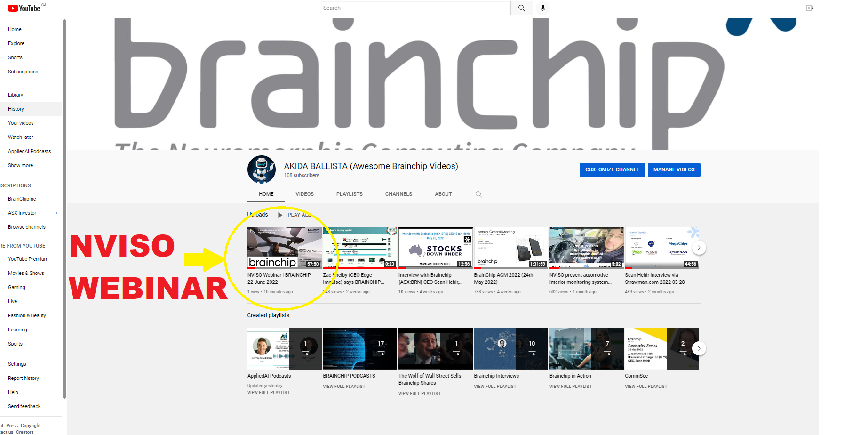The height and width of the screenshot is (435, 868).
Task: Click the create video camera icon
Action: pos(809,8)
